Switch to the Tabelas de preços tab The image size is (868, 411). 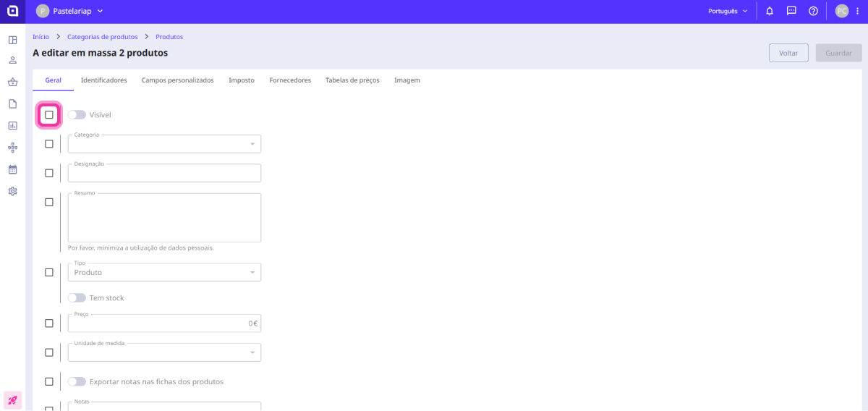352,80
